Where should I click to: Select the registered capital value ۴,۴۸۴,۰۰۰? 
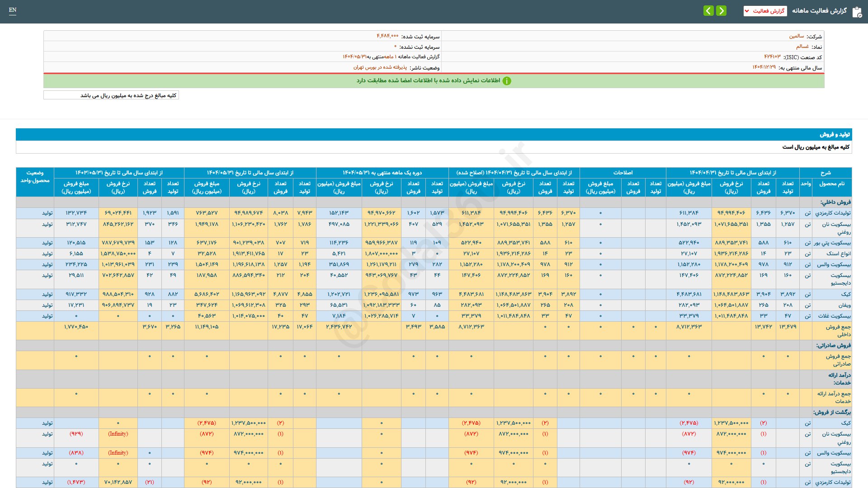point(387,36)
